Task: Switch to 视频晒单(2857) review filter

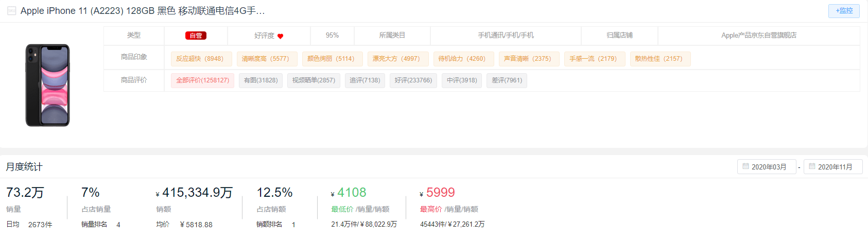Action: (314, 80)
